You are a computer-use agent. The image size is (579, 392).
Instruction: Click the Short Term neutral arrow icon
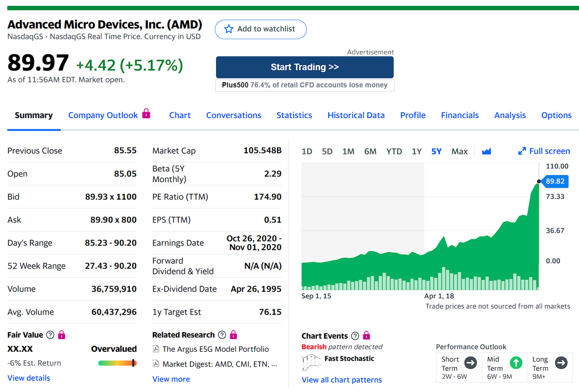tap(470, 363)
